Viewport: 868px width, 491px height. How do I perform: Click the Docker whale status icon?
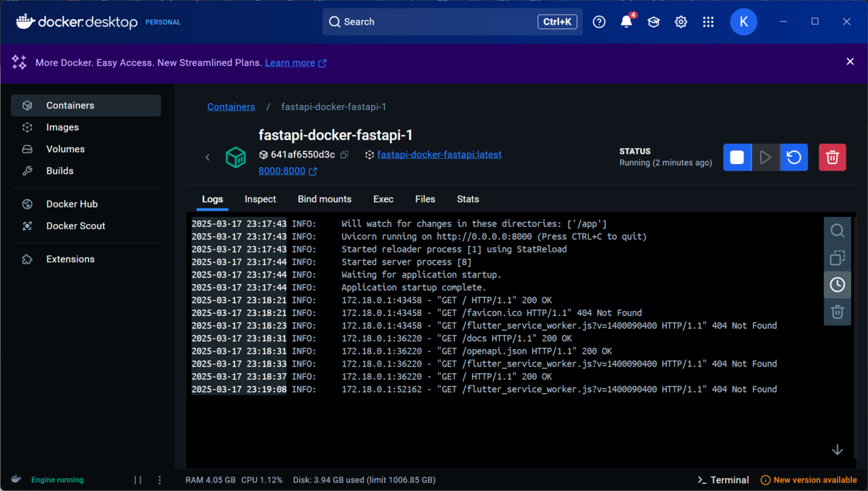pyautogui.click(x=16, y=479)
